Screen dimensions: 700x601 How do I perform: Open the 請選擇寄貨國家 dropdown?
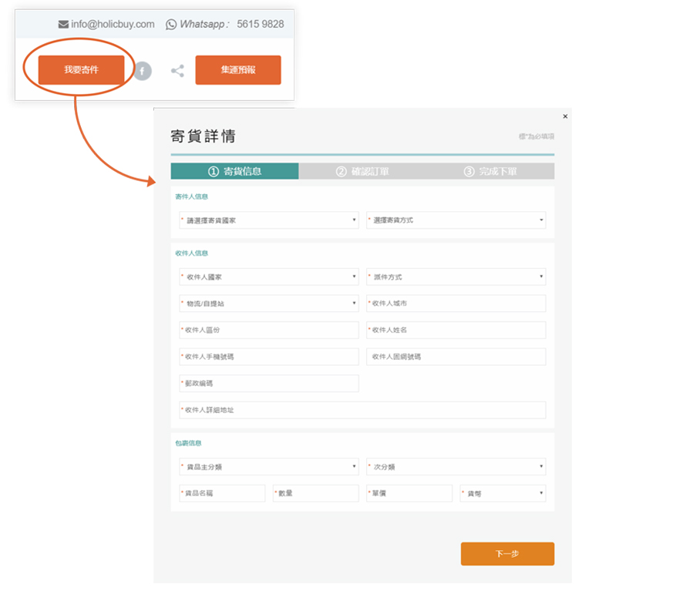(x=268, y=220)
